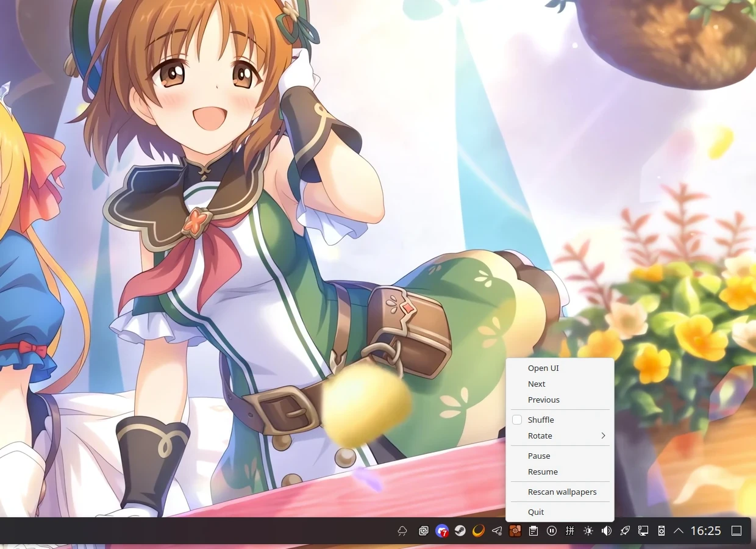Switch the 拼 input method indicator
The width and height of the screenshot is (756, 549).
point(570,531)
